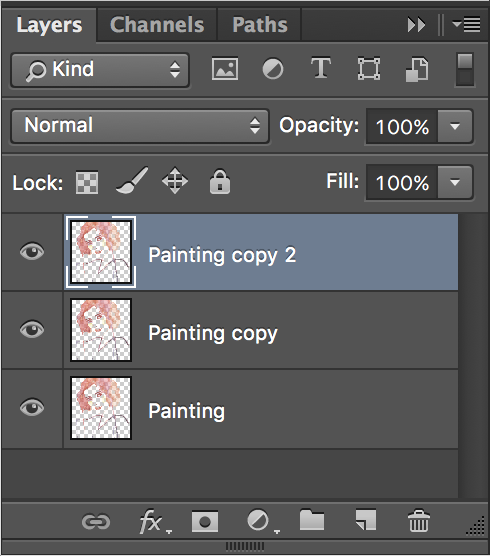490x556 pixels.
Task: Filter for shape layers icon
Action: coord(369,69)
